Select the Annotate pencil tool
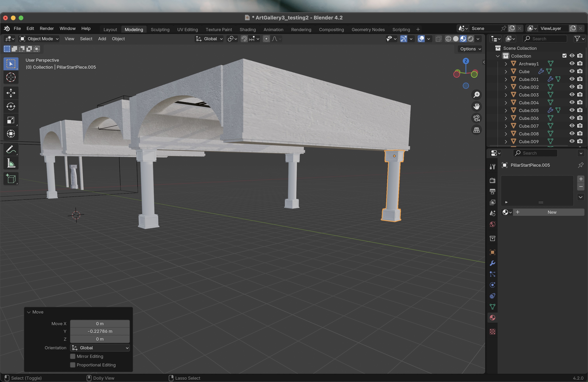This screenshot has height=382, width=588. 11,150
